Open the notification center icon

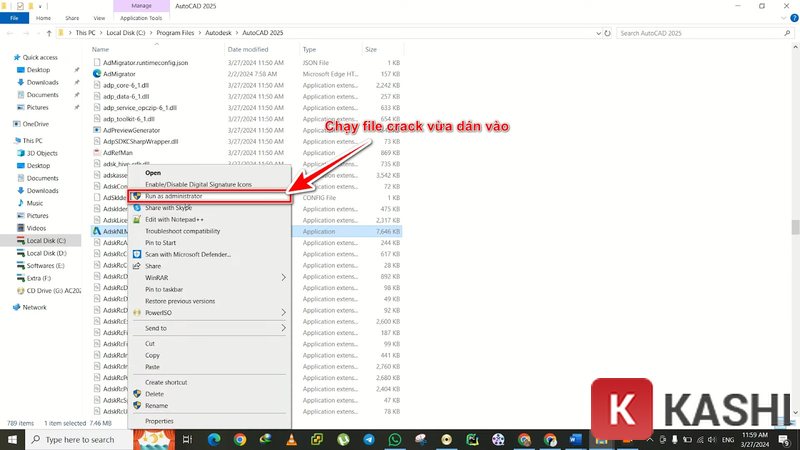(786, 440)
